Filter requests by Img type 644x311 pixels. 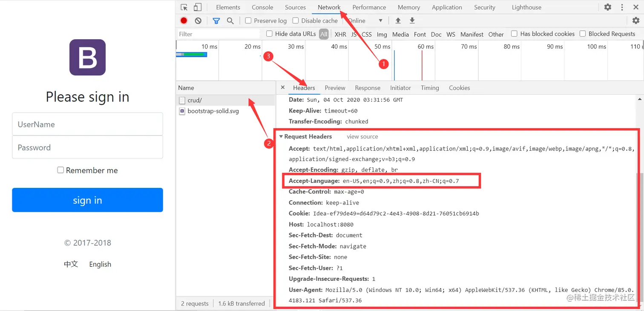click(382, 34)
